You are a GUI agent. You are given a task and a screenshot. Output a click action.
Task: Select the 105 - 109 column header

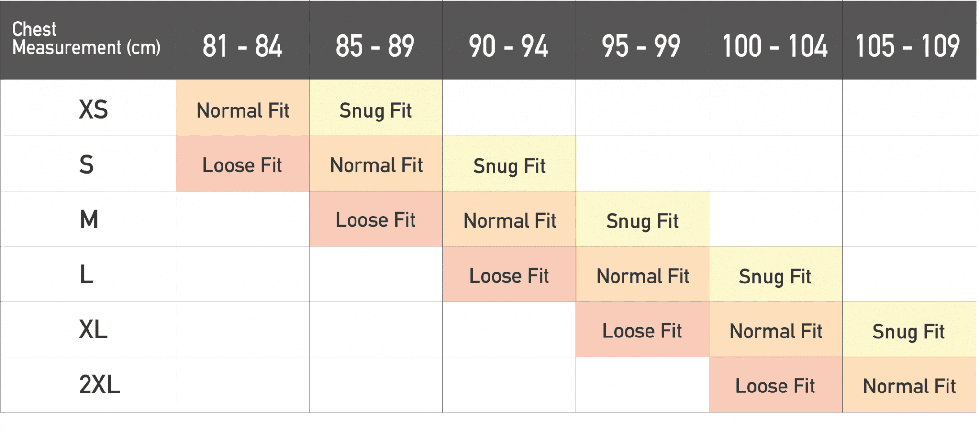908,46
